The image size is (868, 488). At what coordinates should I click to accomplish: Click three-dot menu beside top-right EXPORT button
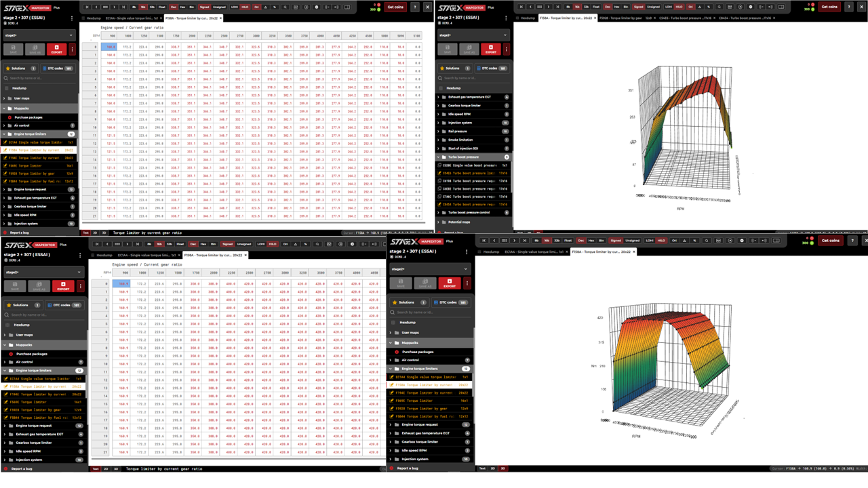pyautogui.click(x=507, y=49)
